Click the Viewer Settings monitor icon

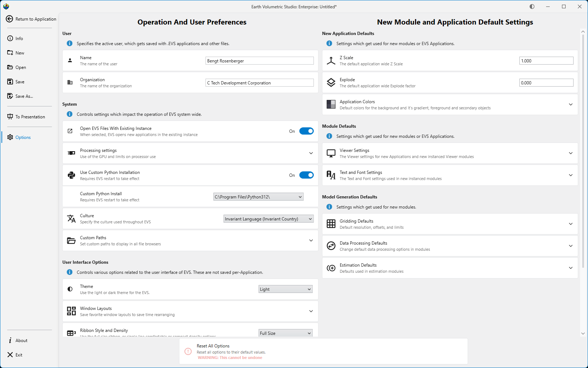coord(331,153)
